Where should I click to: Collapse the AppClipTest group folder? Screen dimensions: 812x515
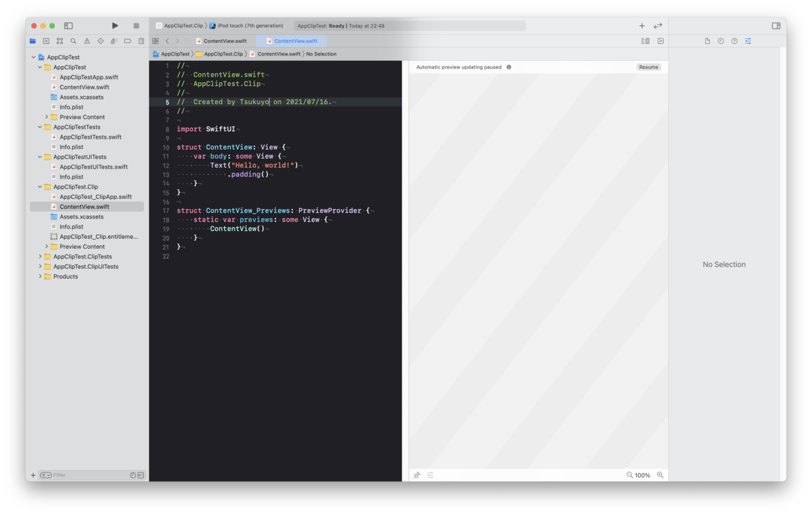40,68
